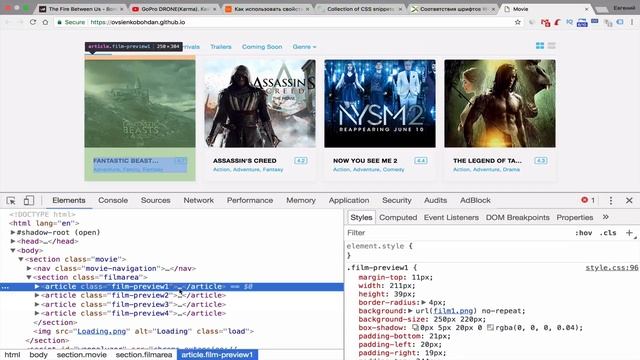Open the Memory tab
Screen dimensions: 640x360
pos(301,200)
